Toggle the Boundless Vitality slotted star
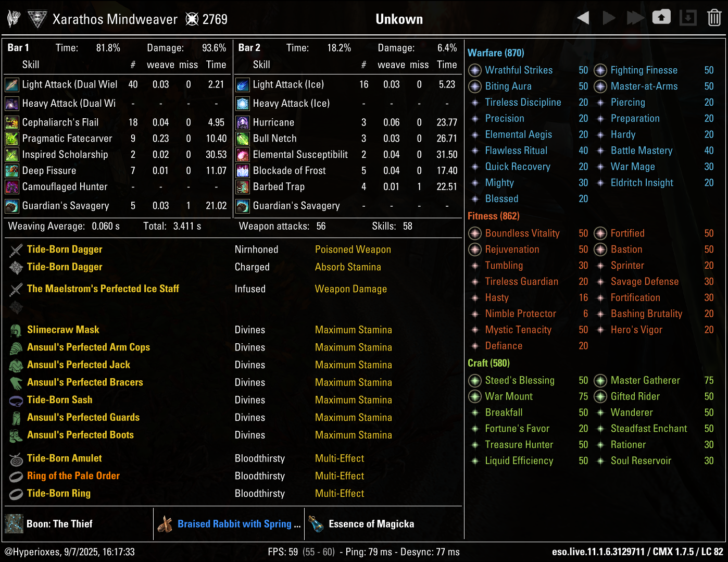 (474, 233)
